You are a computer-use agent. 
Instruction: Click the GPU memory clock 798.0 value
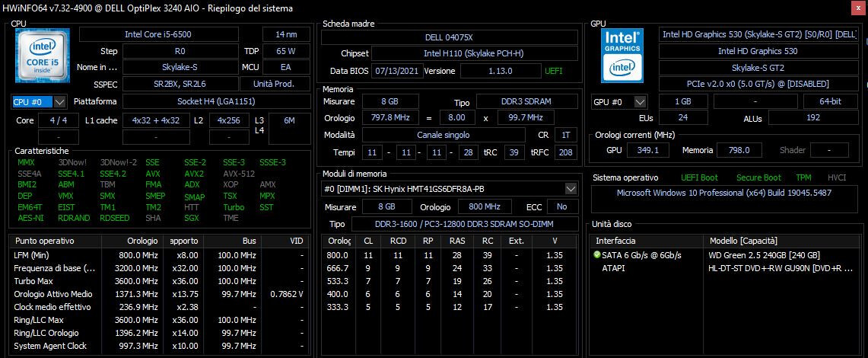click(x=739, y=150)
